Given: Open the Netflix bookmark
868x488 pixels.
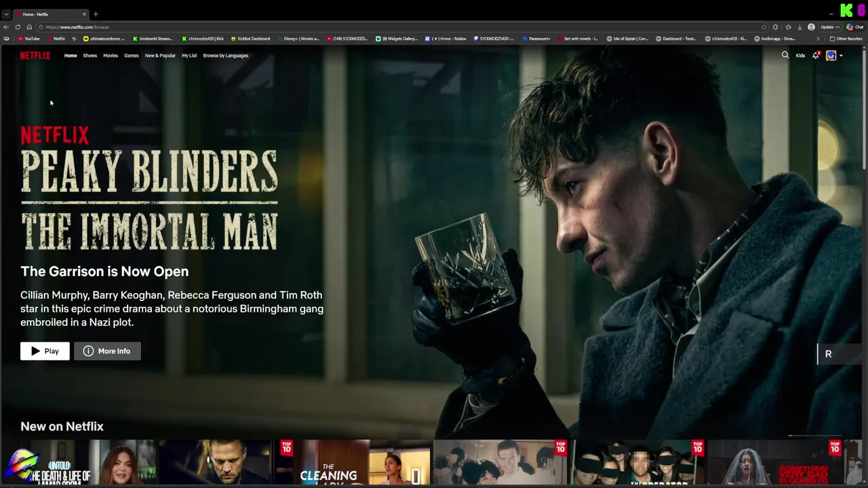Looking at the screenshot, I should pos(56,39).
